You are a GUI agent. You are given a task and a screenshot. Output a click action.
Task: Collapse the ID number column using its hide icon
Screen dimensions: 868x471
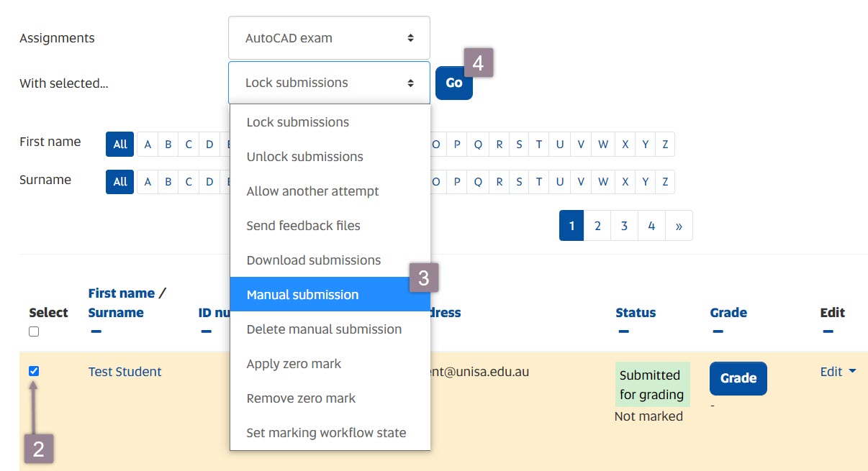click(206, 331)
